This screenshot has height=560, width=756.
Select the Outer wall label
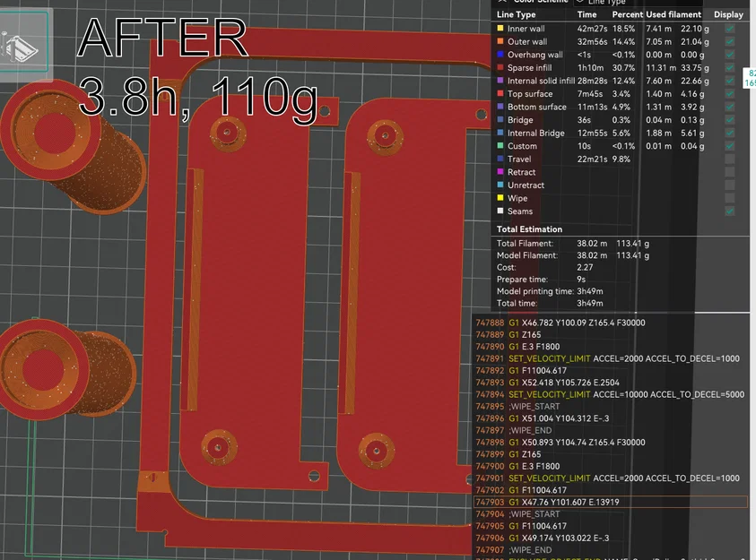pos(527,42)
